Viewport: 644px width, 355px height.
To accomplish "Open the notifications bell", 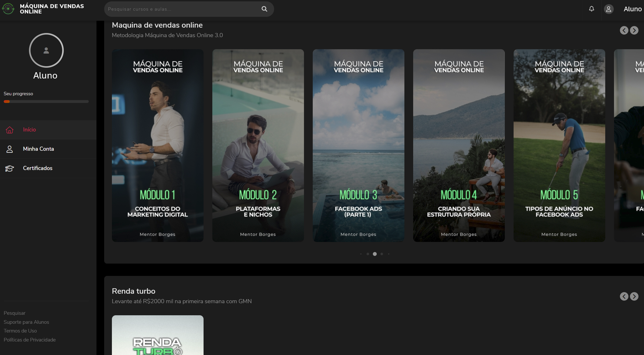I will click(x=591, y=9).
